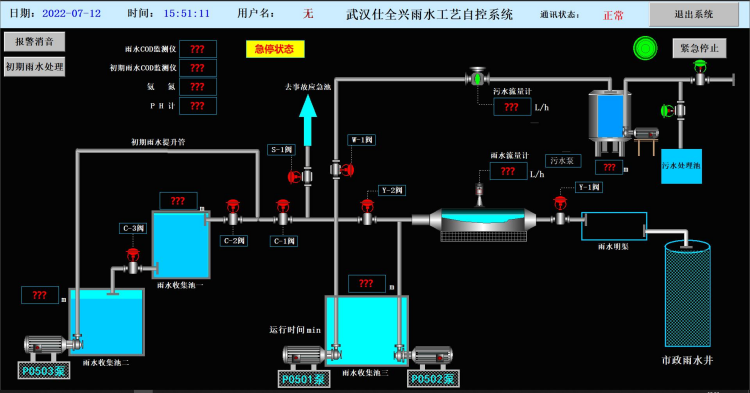Select the Y-1阀 valve icon
This screenshot has height=393, width=750.
560,210
